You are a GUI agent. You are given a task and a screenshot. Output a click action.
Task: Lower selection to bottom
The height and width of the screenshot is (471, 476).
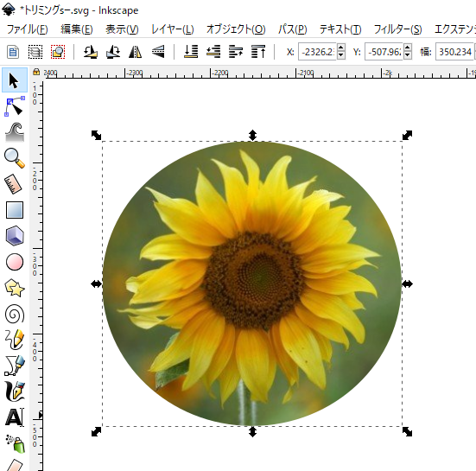tap(191, 52)
